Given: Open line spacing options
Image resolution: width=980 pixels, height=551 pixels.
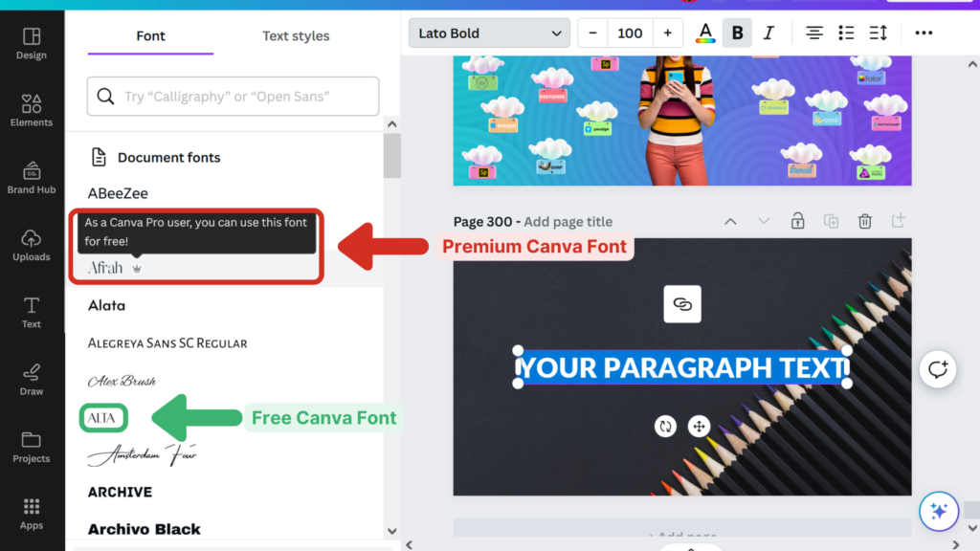Looking at the screenshot, I should (x=879, y=33).
